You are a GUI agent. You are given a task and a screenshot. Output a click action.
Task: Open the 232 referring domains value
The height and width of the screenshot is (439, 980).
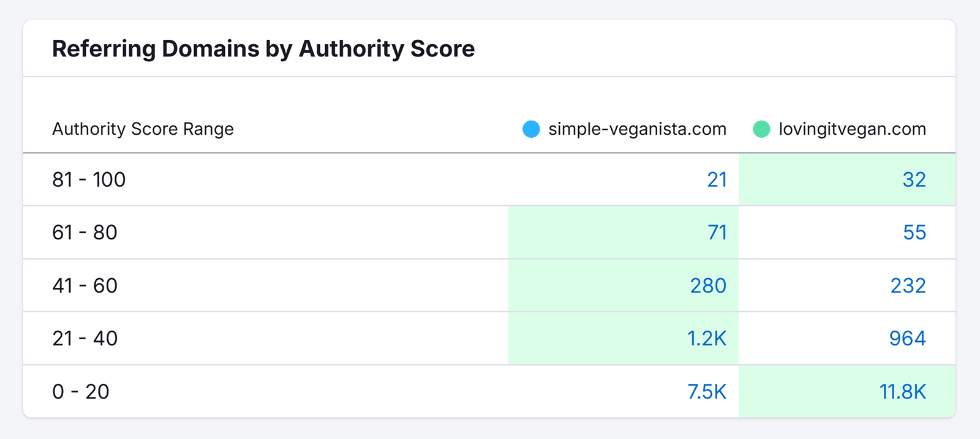908,285
